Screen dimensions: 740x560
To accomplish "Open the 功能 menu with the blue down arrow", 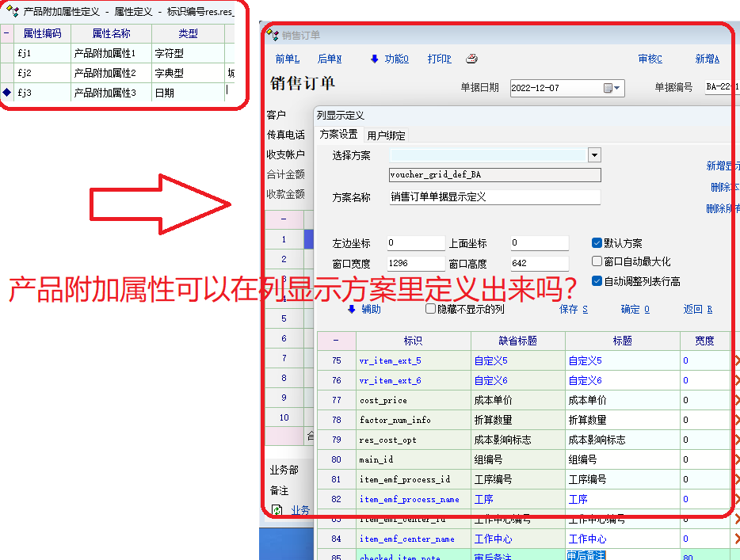I will 388,59.
